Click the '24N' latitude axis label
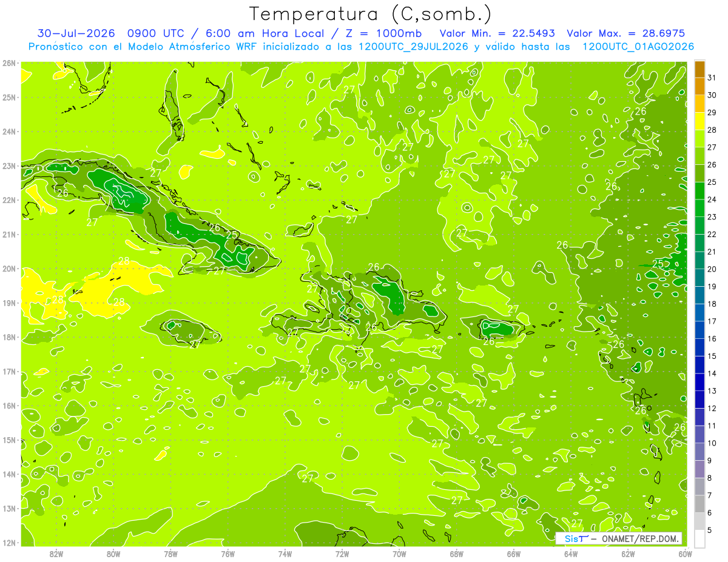The height and width of the screenshot is (562, 728). click(x=8, y=132)
